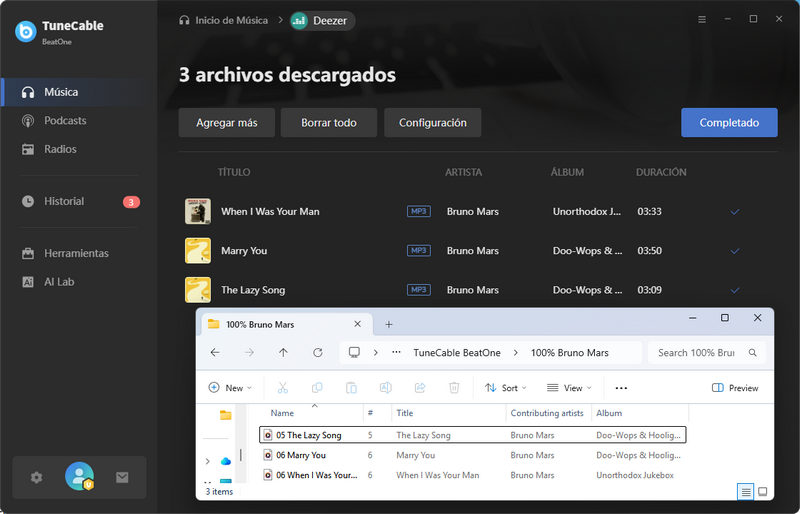Click the Completado button
The image size is (800, 514).
(x=728, y=123)
